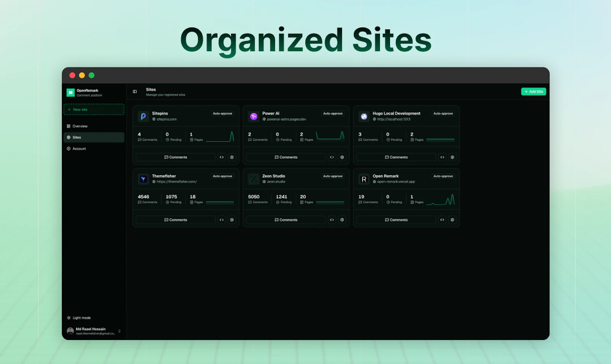Image resolution: width=611 pixels, height=364 pixels.
Task: Open settings gear for Power AI
Action: point(342,157)
